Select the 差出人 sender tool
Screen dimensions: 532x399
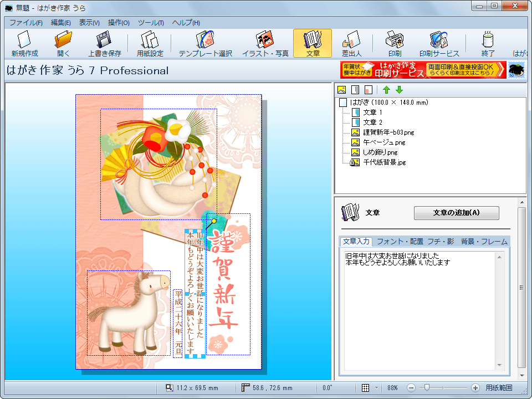[351, 43]
